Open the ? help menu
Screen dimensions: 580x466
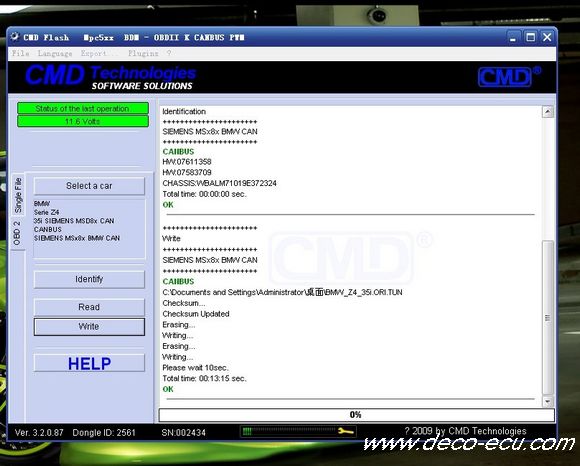click(169, 53)
